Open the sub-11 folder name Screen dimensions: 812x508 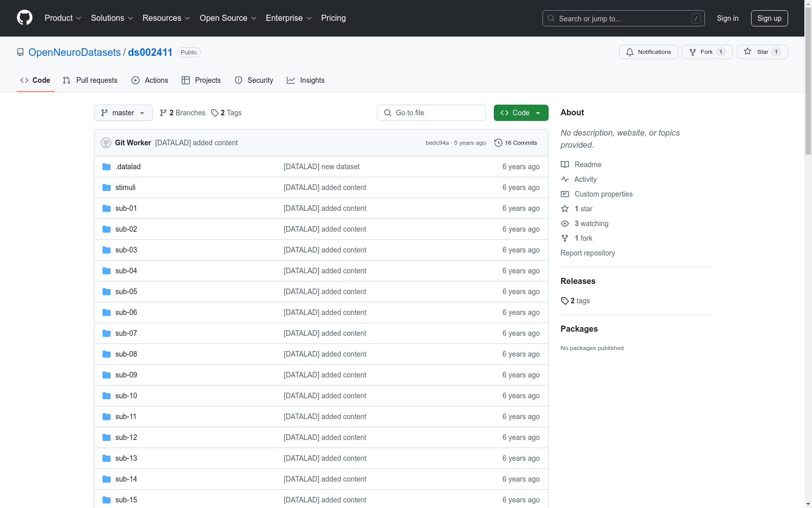click(x=126, y=417)
